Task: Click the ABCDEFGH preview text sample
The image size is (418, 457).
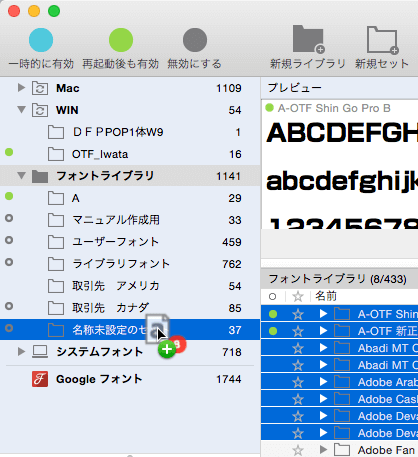Action: pos(342,133)
